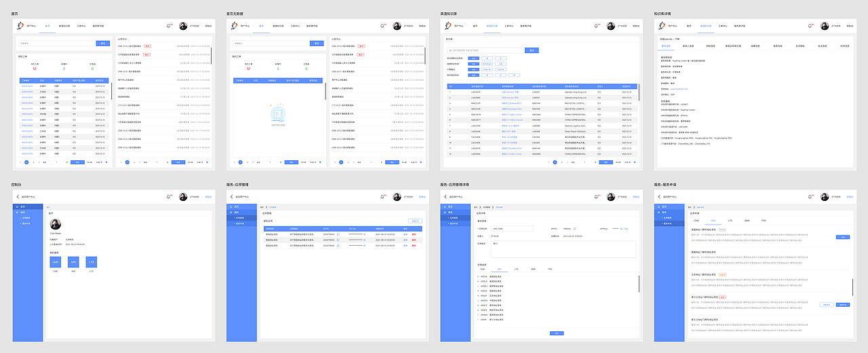Click the home icon in the 控制台 sidebar
Screen dimensions: 868x353
click(17, 206)
